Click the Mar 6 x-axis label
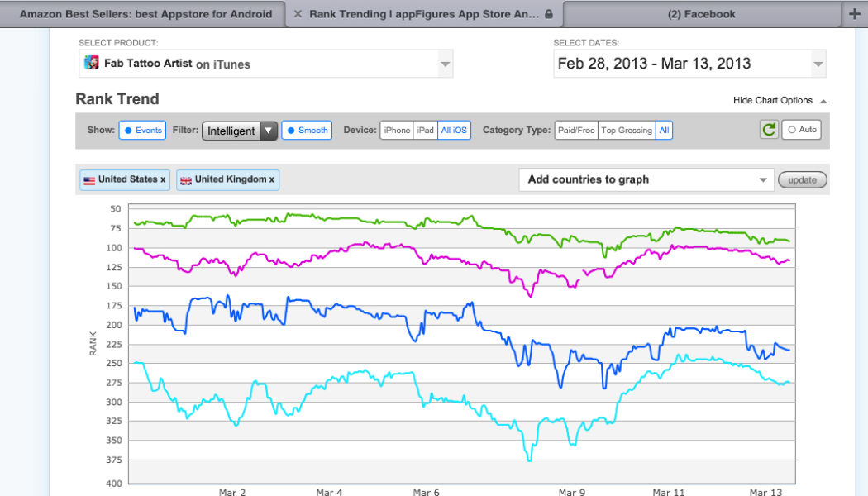868x496 pixels. 426,492
